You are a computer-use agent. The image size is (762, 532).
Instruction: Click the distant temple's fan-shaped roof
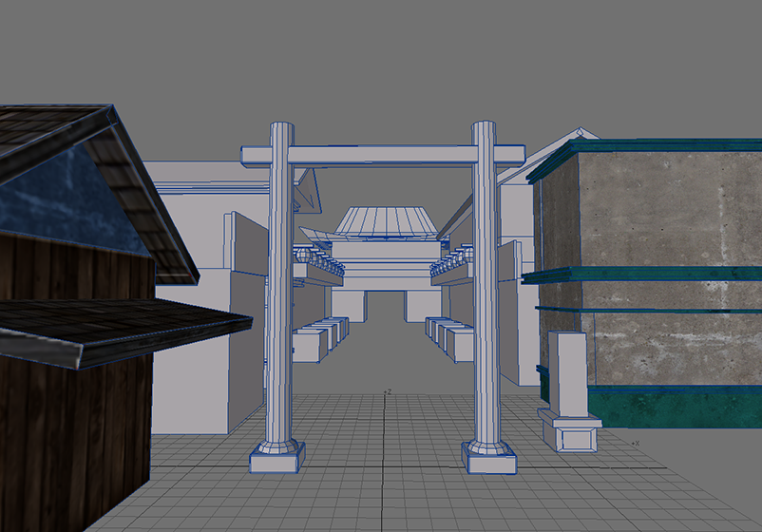click(383, 222)
